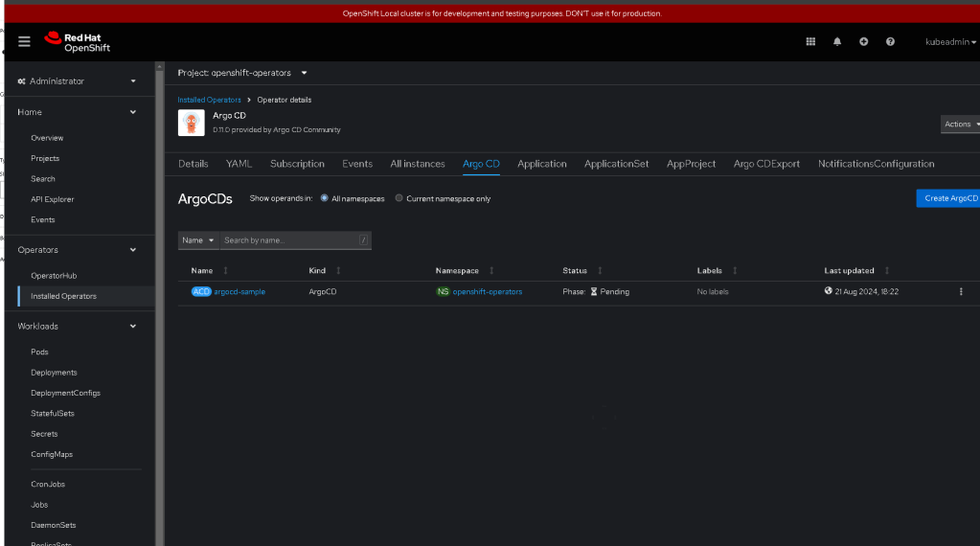Open the Actions dropdown
The image size is (980, 546).
click(961, 125)
